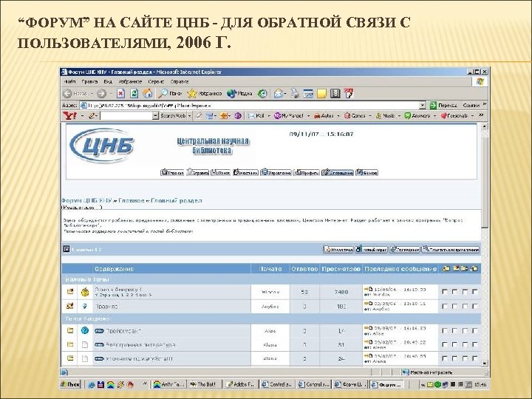Tick first checkbox in topic row started by Alise
532x399 pixels.
[x=445, y=331]
